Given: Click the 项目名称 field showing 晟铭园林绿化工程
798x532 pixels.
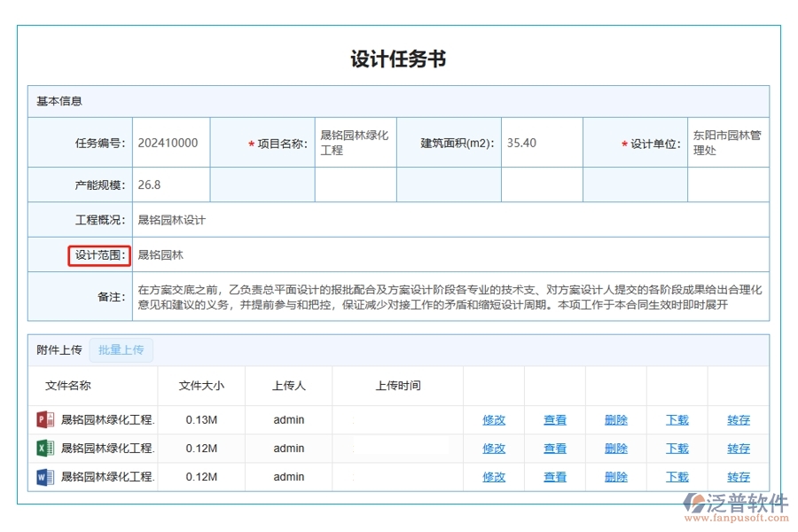Looking at the screenshot, I should 355,142.
